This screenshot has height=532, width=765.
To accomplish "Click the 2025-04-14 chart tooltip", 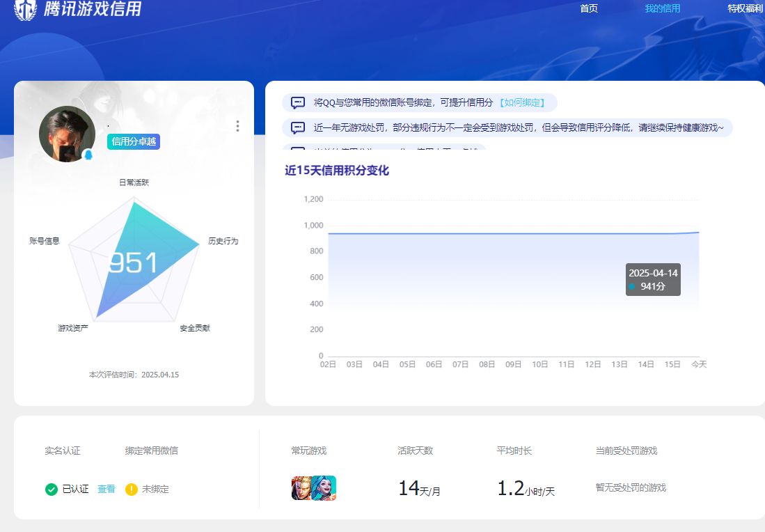I will (653, 280).
